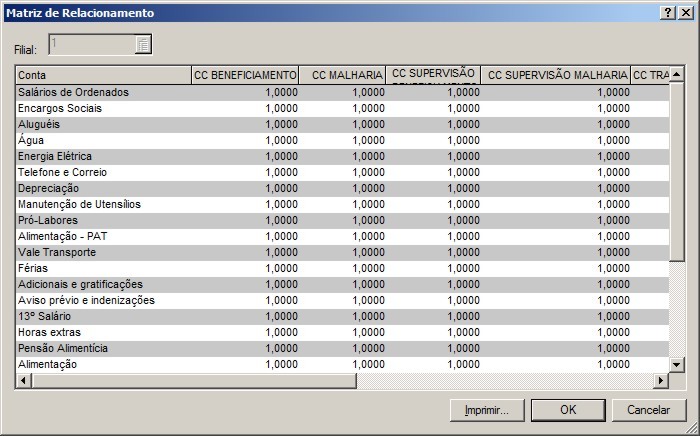700x436 pixels.
Task: Select the Energia Elétrica row
Action: (x=103, y=156)
